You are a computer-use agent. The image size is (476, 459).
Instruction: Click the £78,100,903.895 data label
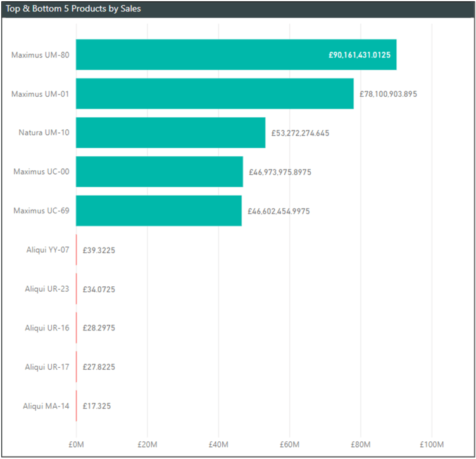click(x=388, y=94)
